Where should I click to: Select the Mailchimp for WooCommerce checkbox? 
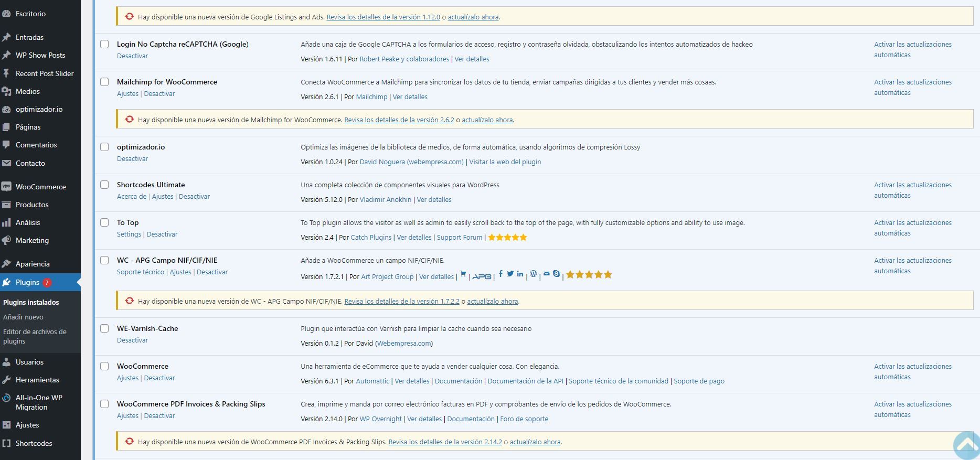pyautogui.click(x=104, y=82)
